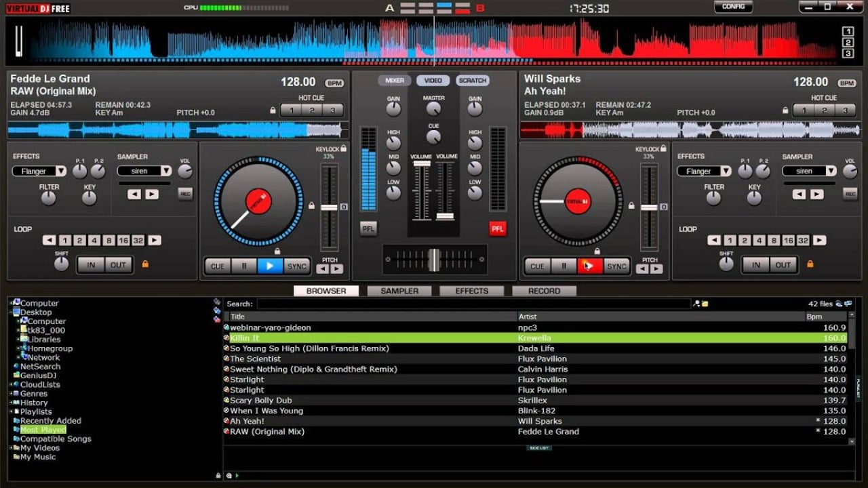The width and height of the screenshot is (868, 488).
Task: Open the CONFIG settings
Action: [732, 6]
